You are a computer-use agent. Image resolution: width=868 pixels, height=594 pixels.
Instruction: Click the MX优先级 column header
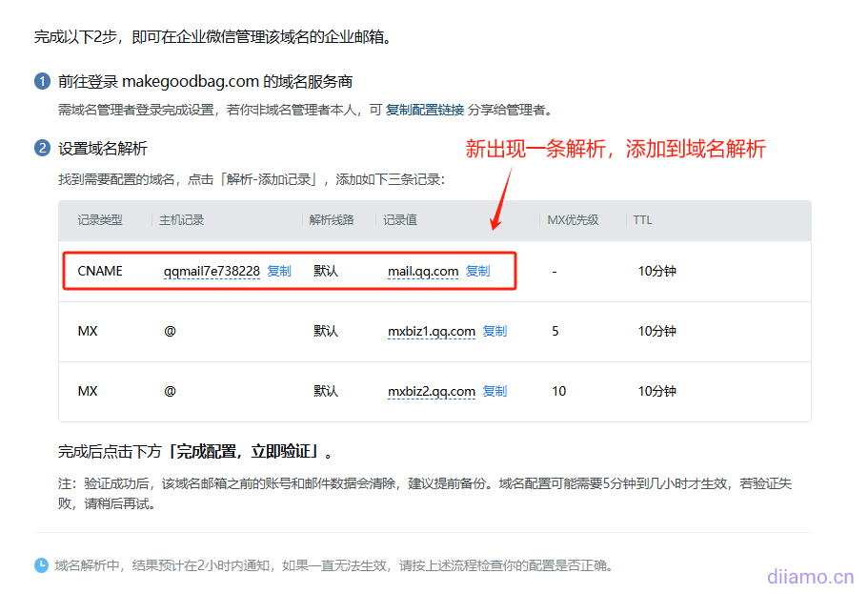573,220
